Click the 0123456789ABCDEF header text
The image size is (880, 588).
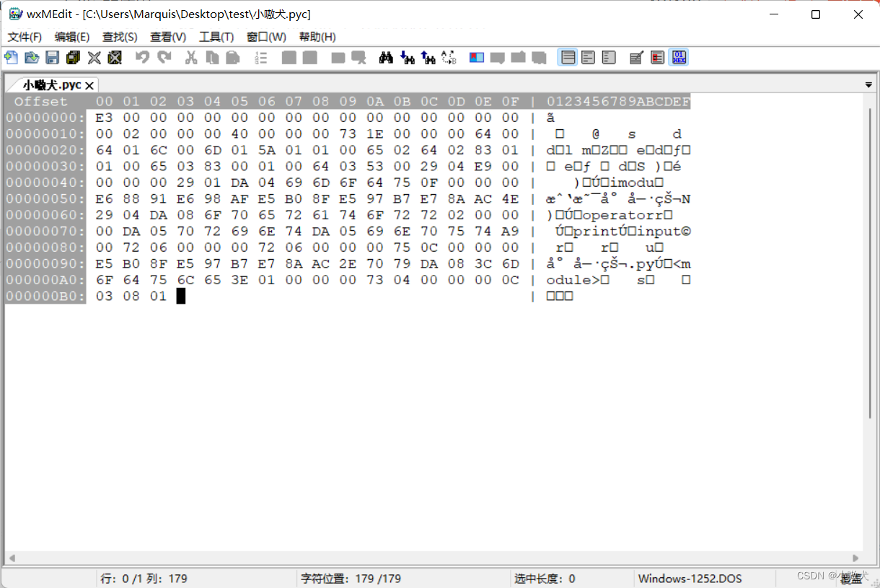point(618,102)
